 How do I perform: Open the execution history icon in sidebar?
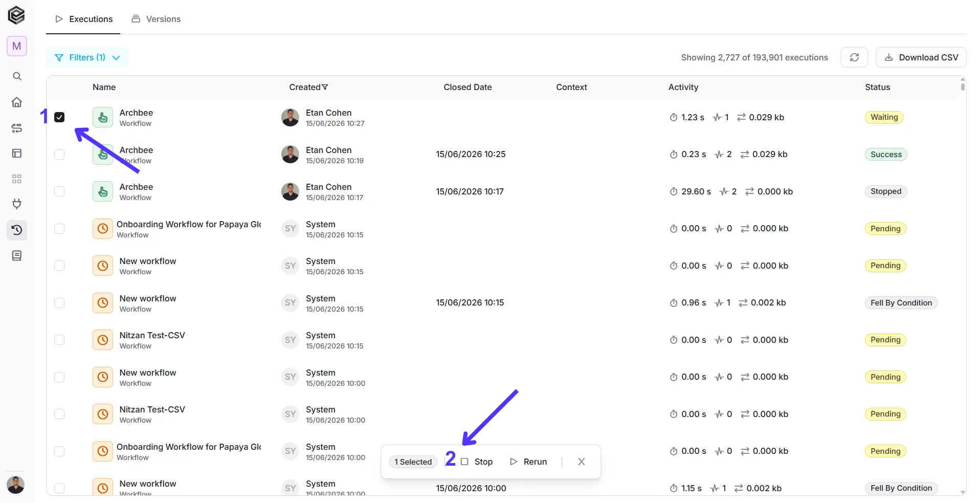[x=17, y=230]
